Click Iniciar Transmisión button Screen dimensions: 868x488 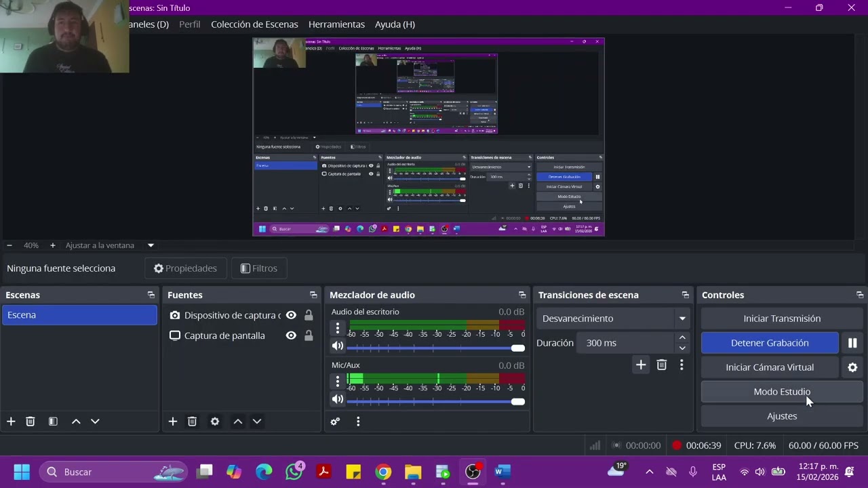[782, 319]
